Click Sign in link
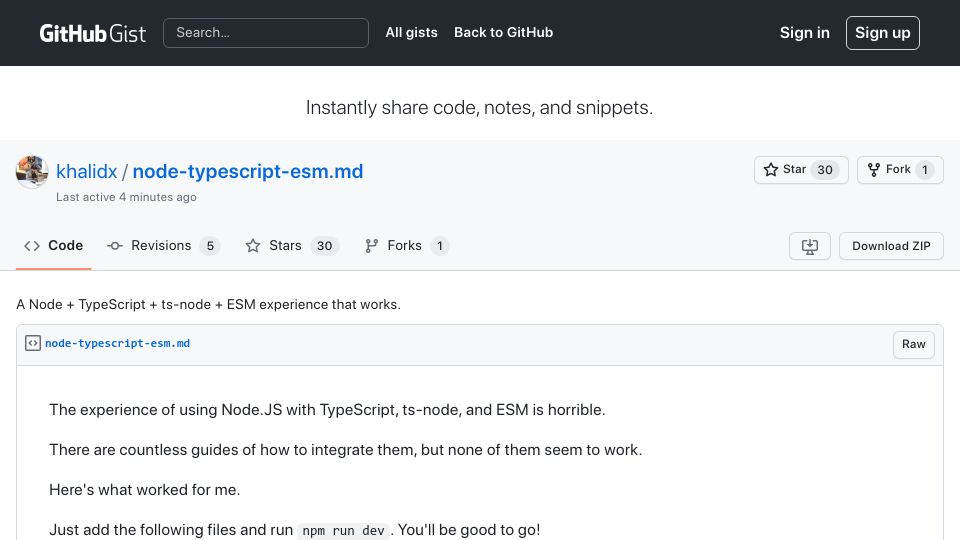The height and width of the screenshot is (540, 960). [x=804, y=33]
